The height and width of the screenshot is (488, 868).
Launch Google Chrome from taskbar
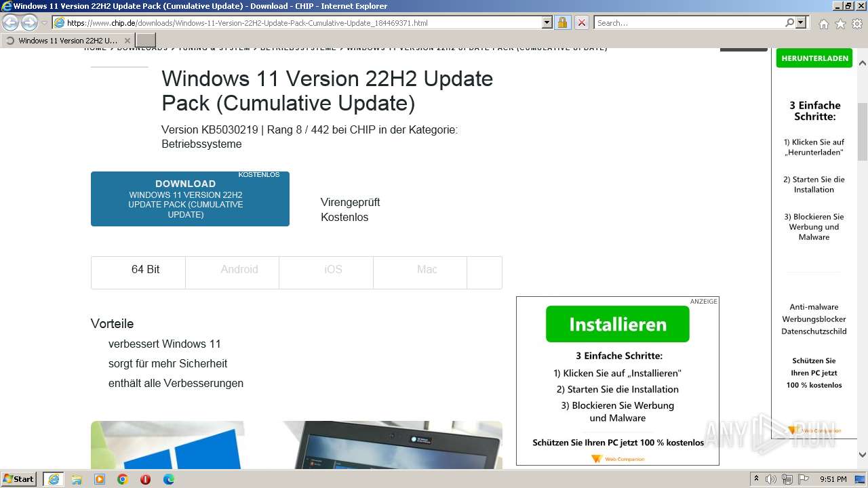click(x=123, y=479)
